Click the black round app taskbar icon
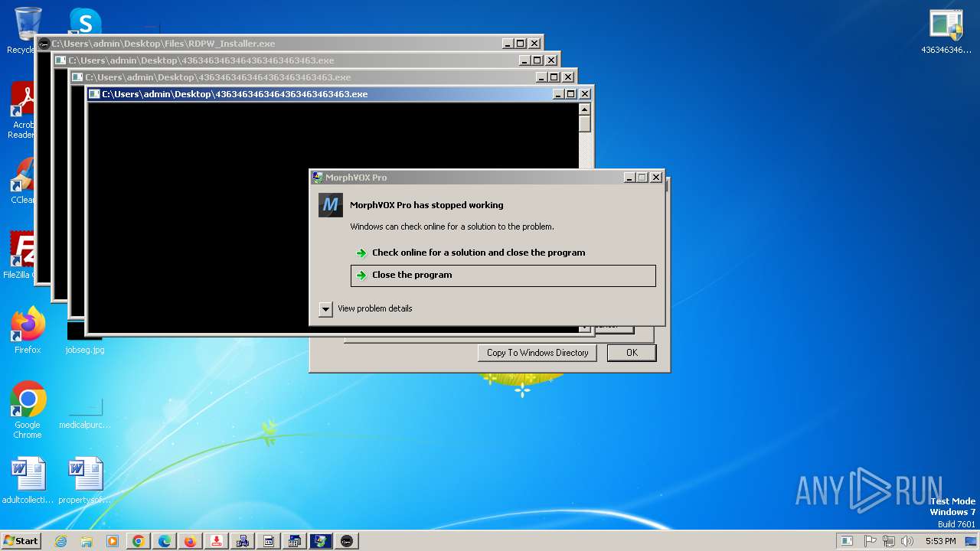 (x=347, y=541)
